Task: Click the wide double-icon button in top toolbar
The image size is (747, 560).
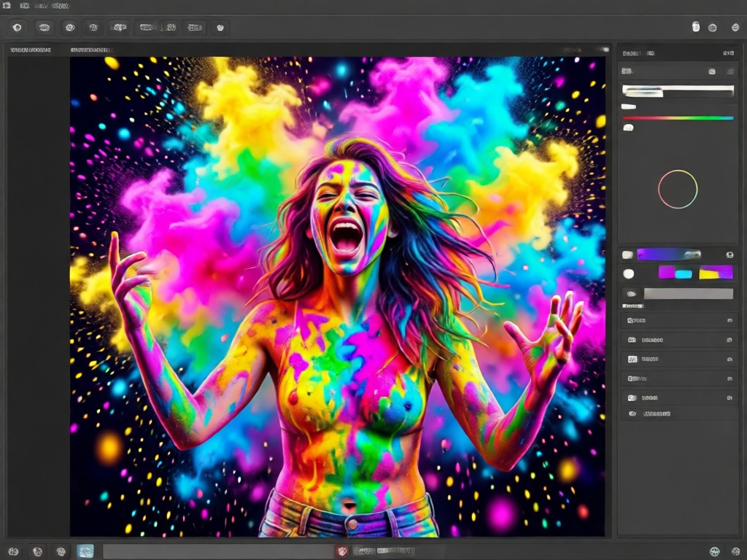Action: click(x=158, y=28)
